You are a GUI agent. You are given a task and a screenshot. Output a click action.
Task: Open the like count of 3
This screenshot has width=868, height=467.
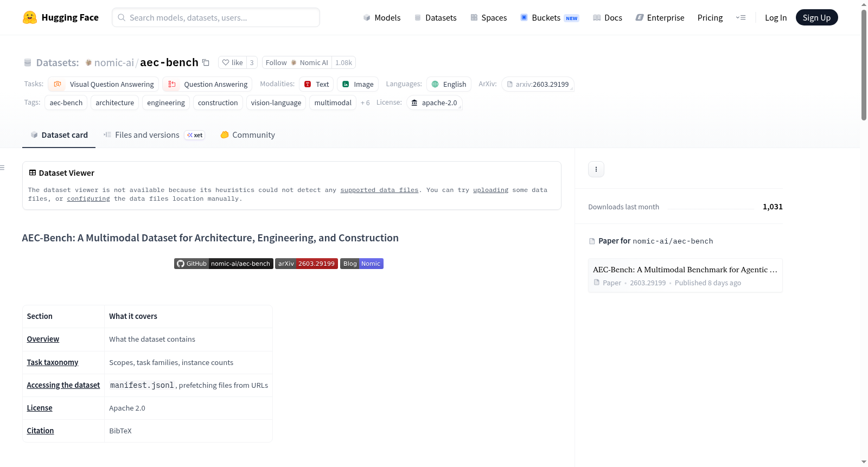point(252,62)
